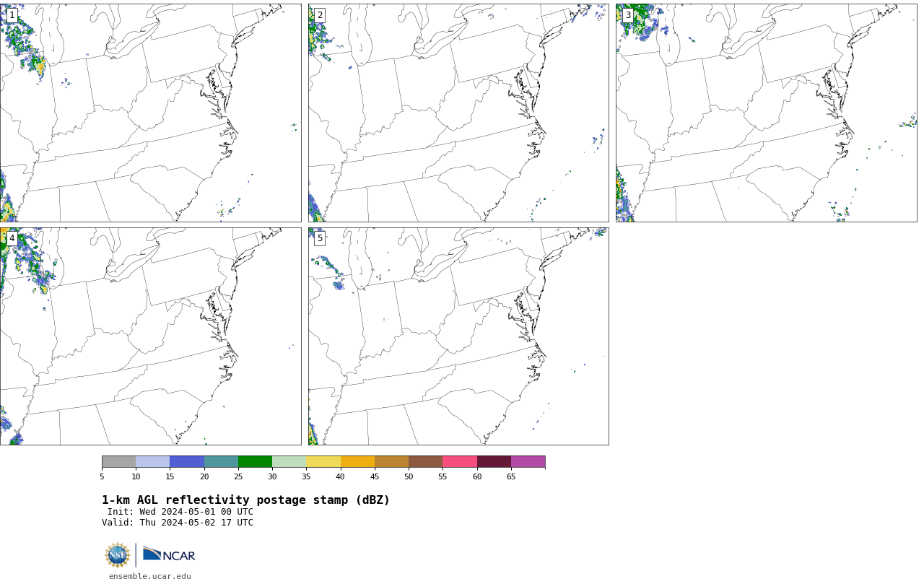Click the purple 65+ dBZ swatch

(528, 462)
